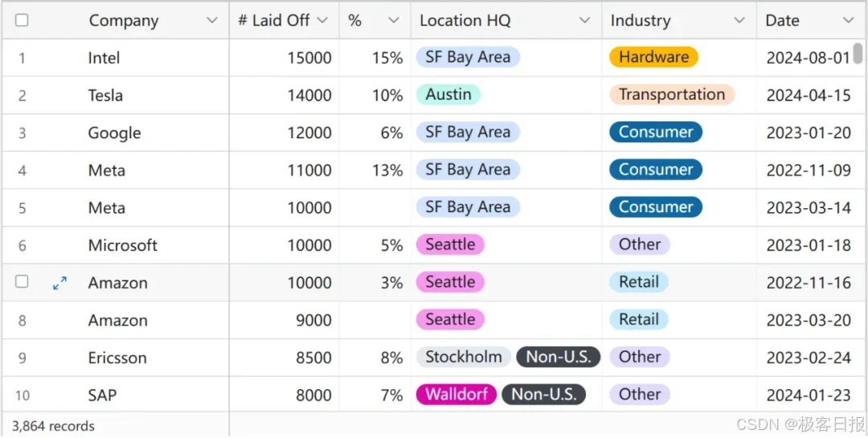The width and height of the screenshot is (868, 438).
Task: Click the 9000 laid off cell
Action: coord(284,320)
